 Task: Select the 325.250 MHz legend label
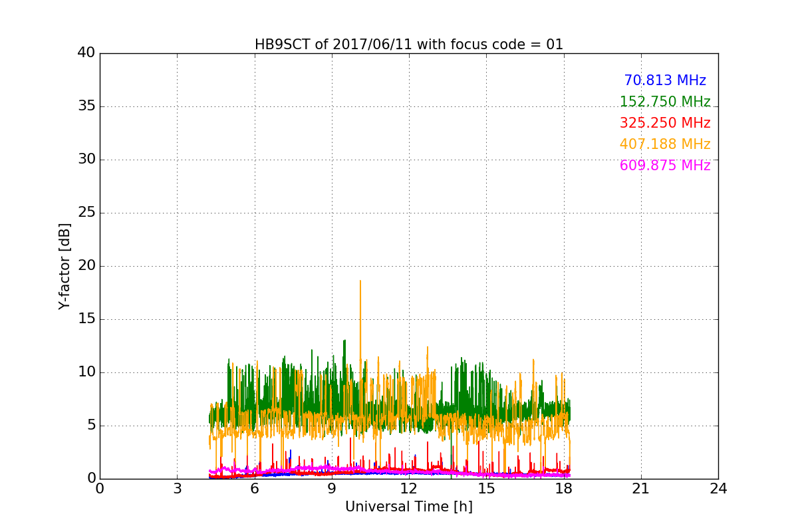[x=665, y=123]
